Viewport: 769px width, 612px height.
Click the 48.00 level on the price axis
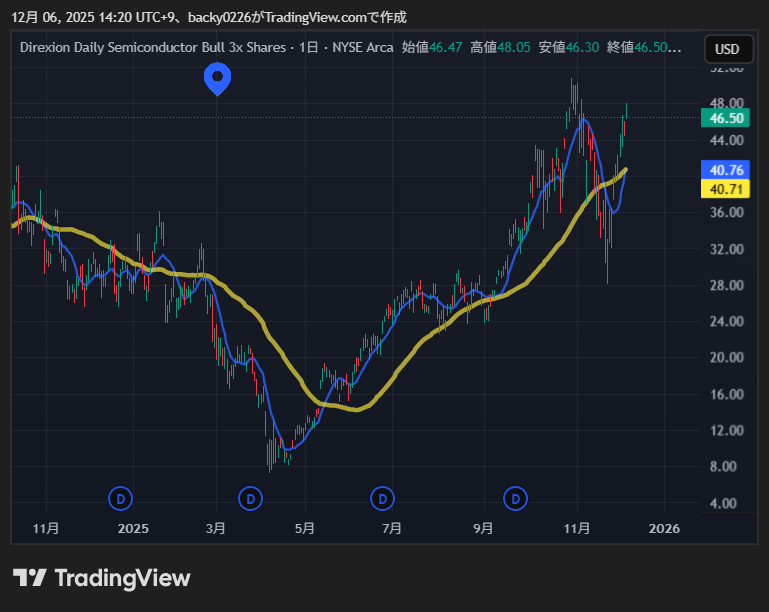pos(725,103)
